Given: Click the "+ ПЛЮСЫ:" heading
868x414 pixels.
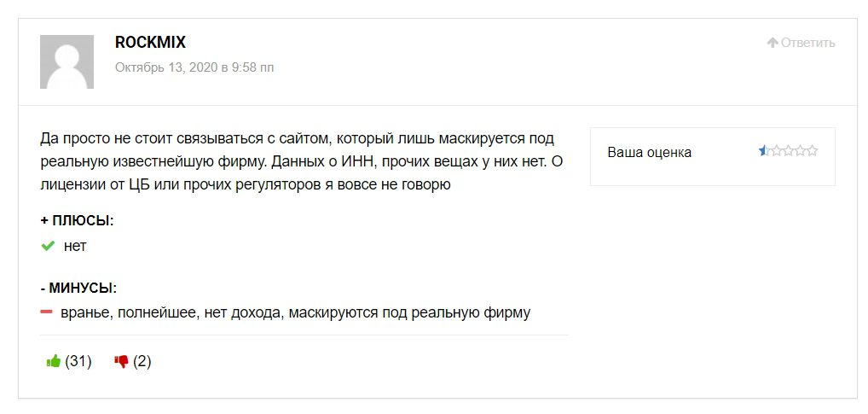Looking at the screenshot, I should [77, 220].
